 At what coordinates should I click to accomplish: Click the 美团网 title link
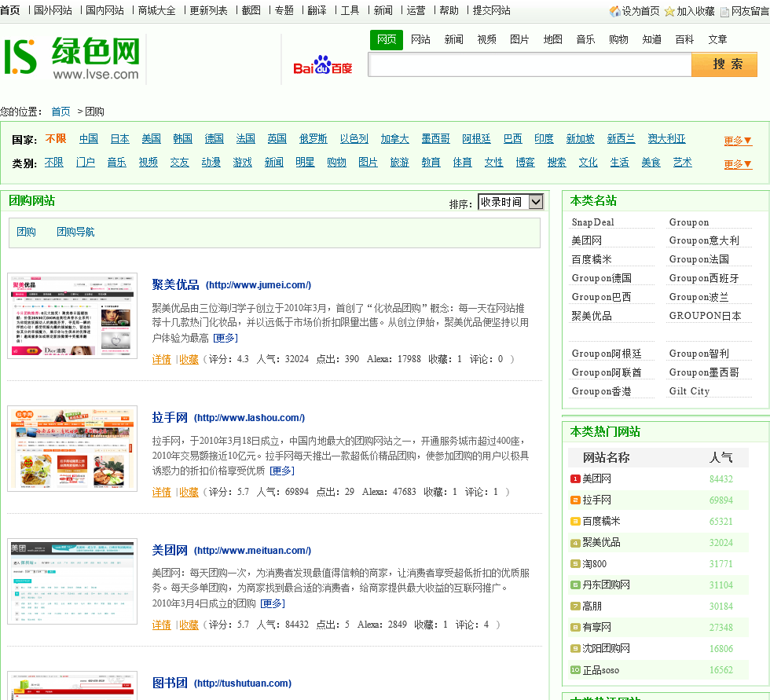tap(170, 550)
